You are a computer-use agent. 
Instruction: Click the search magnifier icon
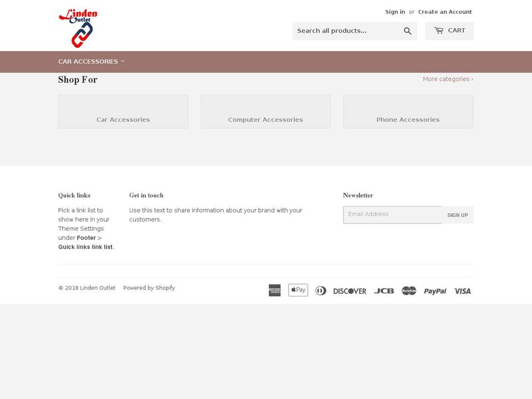(407, 31)
